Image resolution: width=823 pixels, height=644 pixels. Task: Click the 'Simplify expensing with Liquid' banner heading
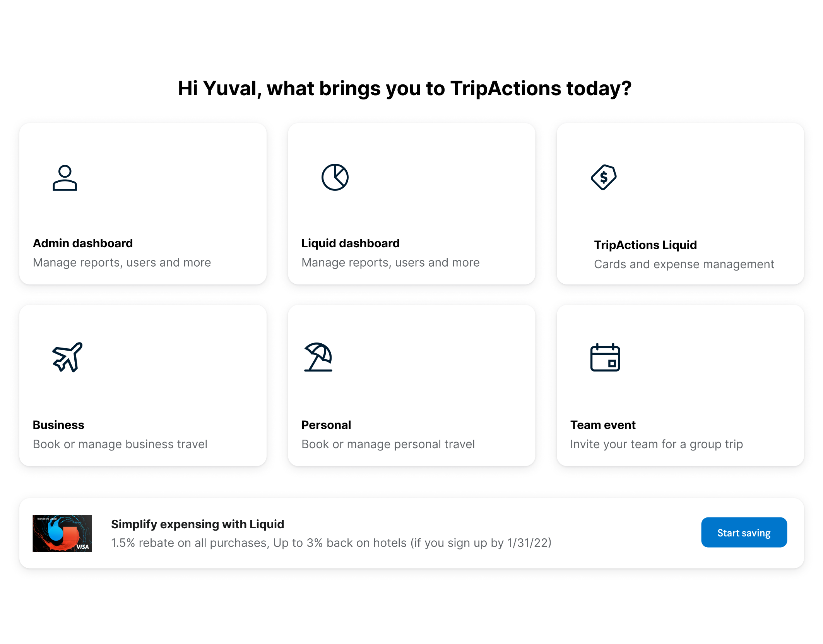pyautogui.click(x=197, y=524)
